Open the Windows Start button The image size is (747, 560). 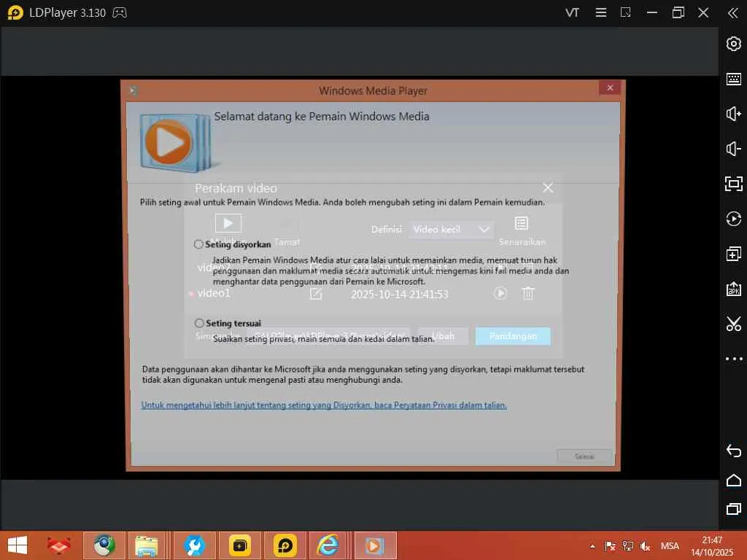coord(18,545)
